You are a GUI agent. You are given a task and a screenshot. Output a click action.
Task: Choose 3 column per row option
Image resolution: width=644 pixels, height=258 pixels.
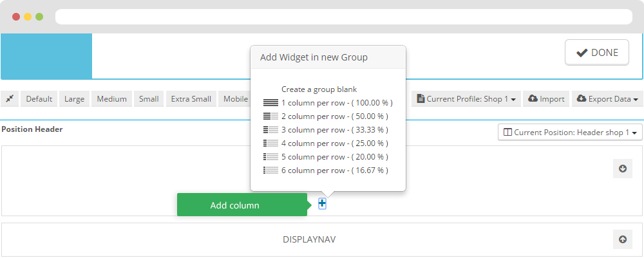[x=334, y=130]
